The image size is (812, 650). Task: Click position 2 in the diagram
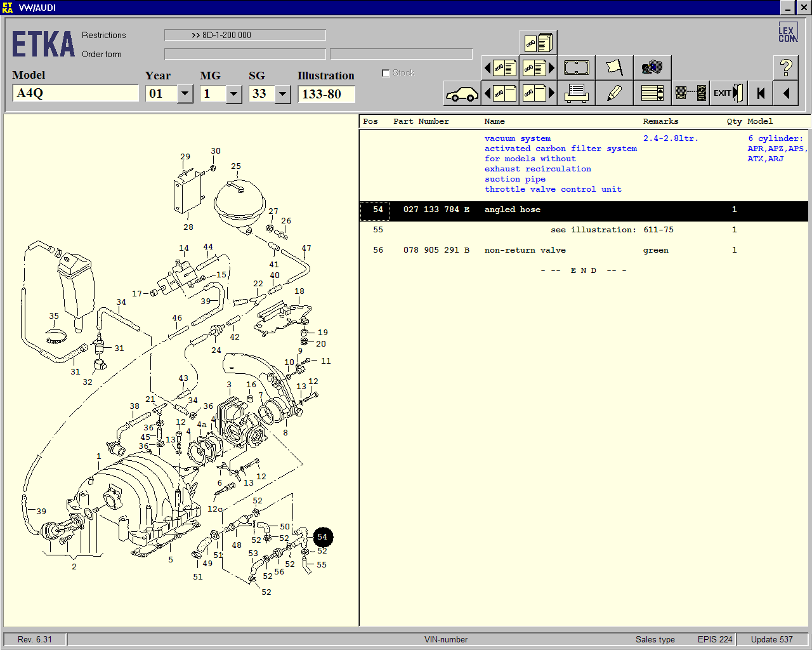(x=74, y=567)
